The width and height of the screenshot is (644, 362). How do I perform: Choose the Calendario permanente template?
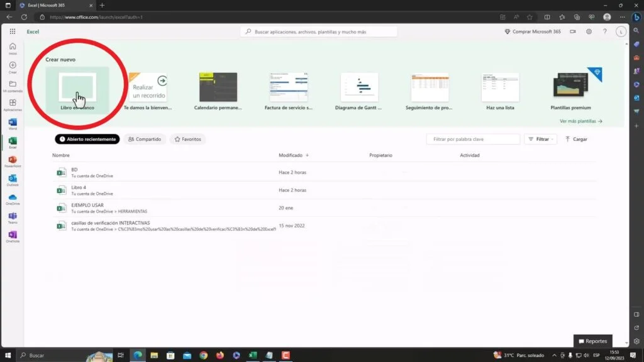click(218, 90)
